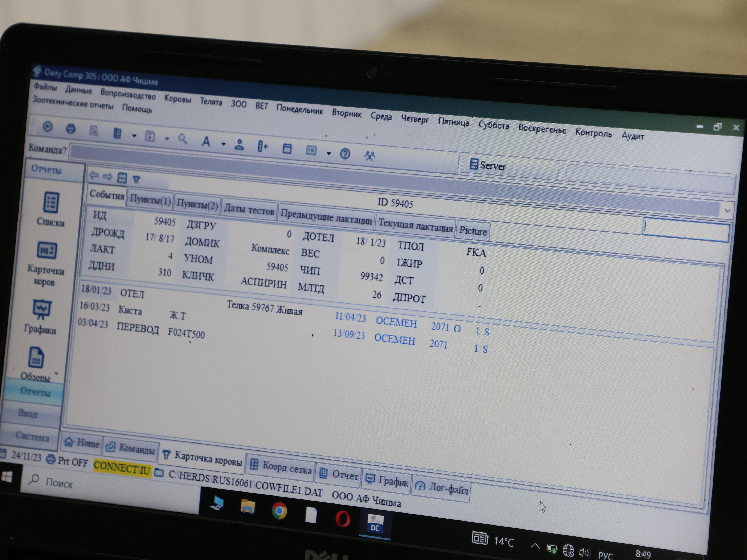Open File Explorer from the taskbar
The image size is (747, 560).
pos(248,507)
